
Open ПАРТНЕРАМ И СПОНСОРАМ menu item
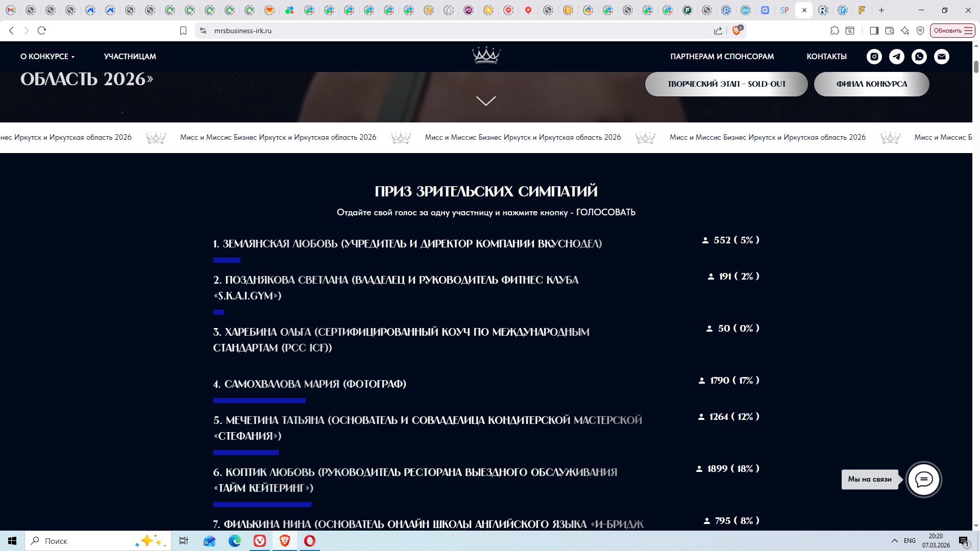pos(722,57)
